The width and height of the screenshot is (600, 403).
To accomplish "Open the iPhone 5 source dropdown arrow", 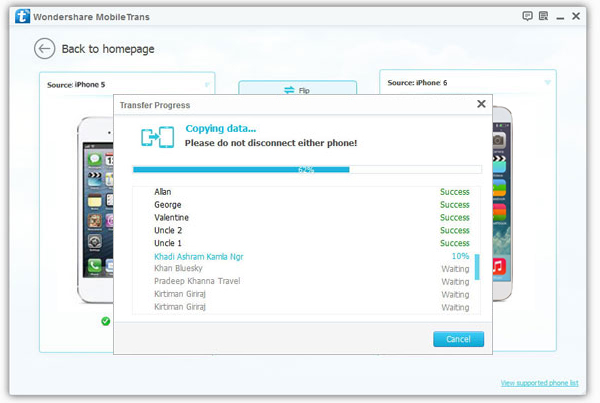I will pos(207,85).
